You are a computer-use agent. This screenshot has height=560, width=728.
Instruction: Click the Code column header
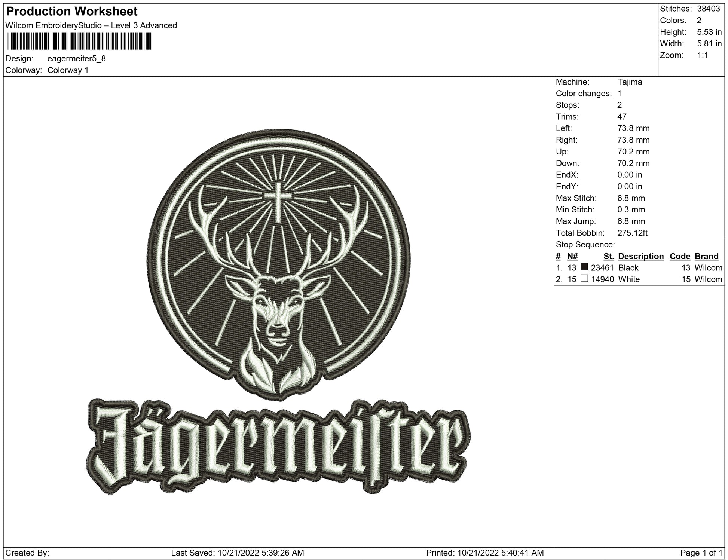tap(679, 256)
